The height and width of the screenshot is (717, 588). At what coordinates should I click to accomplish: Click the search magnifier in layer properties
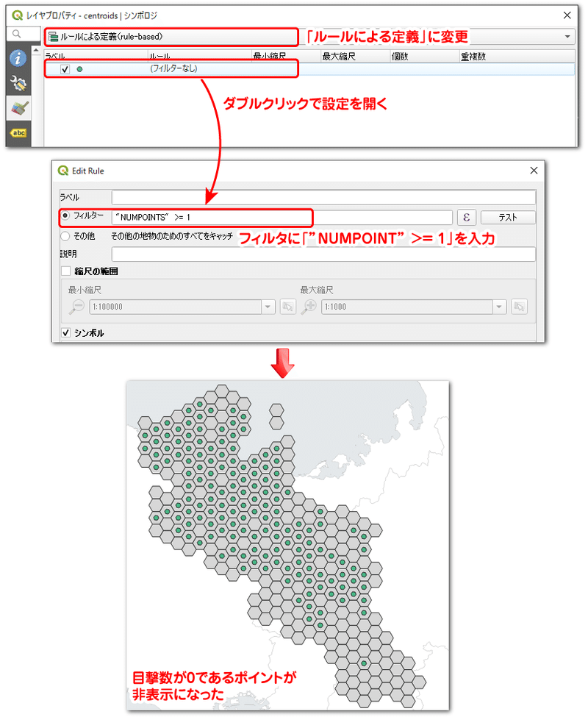click(x=17, y=35)
